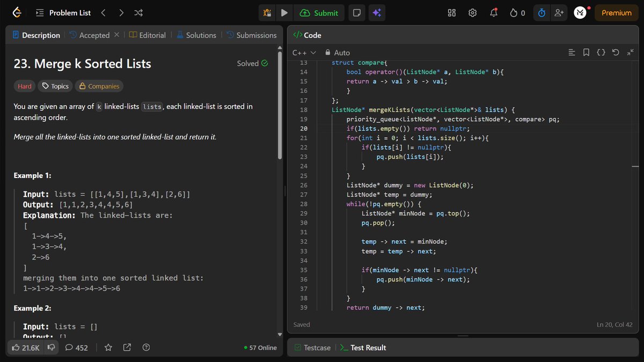
Task: Open the user profile avatar
Action: [x=580, y=13]
